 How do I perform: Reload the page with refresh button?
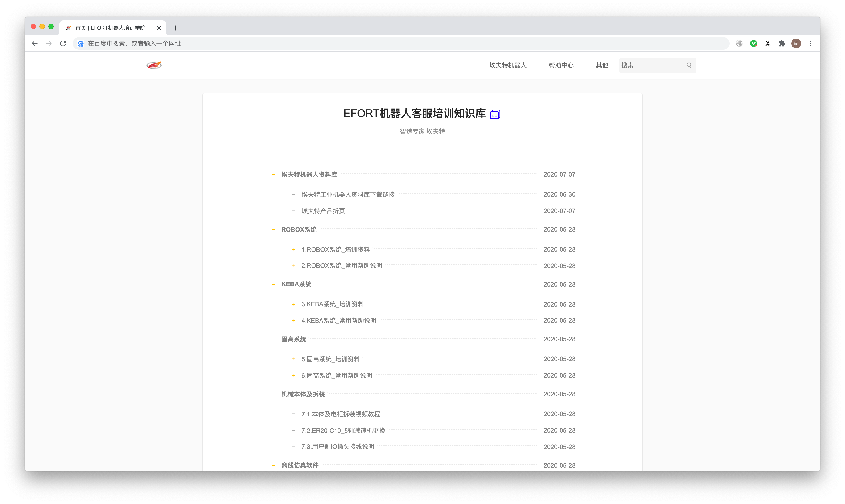[63, 43]
